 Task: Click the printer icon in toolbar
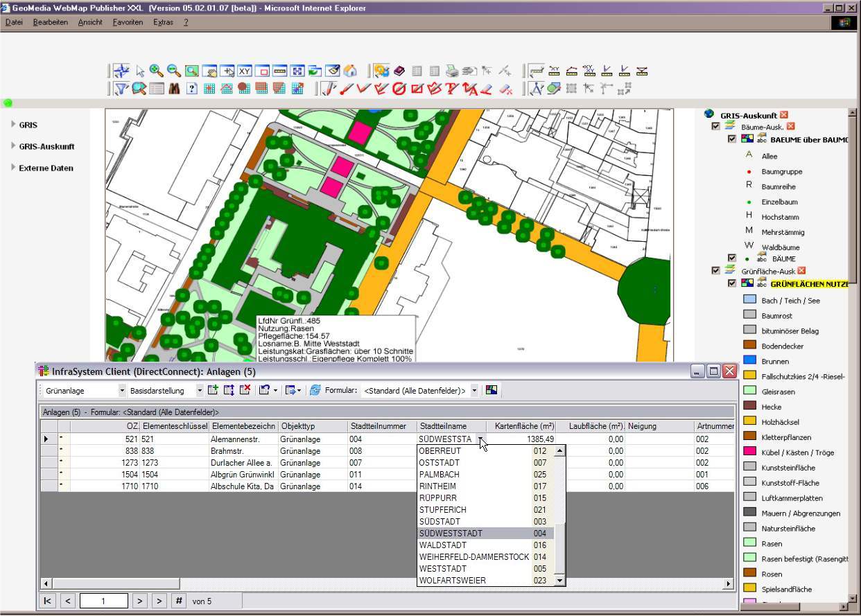tap(452, 71)
